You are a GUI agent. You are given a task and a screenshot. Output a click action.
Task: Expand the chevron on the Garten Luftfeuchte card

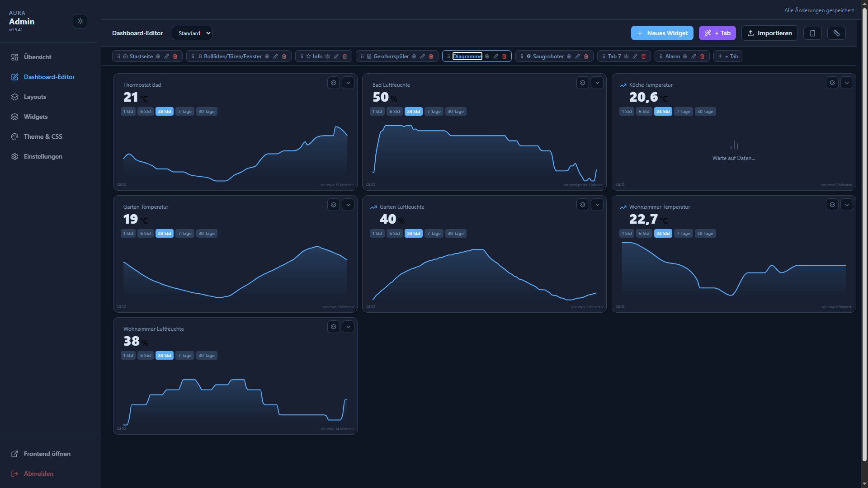[x=597, y=205]
